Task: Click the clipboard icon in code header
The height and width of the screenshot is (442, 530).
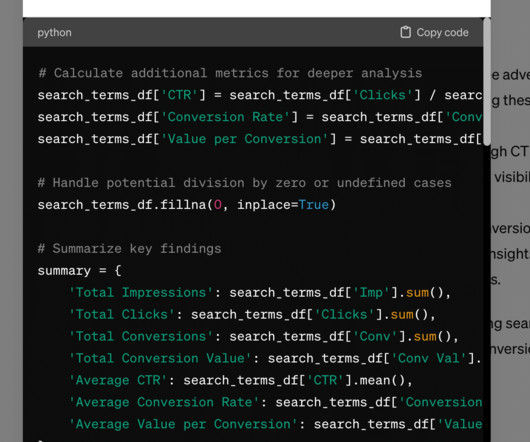Action: (x=406, y=32)
